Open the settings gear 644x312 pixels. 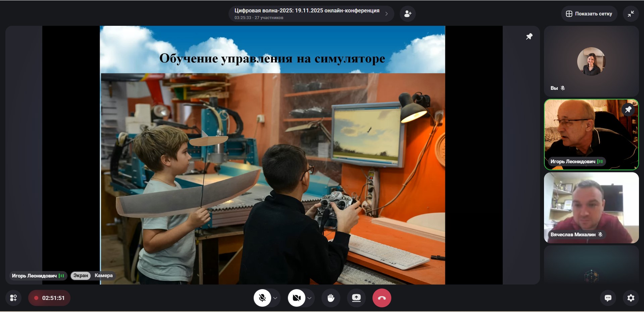pyautogui.click(x=631, y=298)
